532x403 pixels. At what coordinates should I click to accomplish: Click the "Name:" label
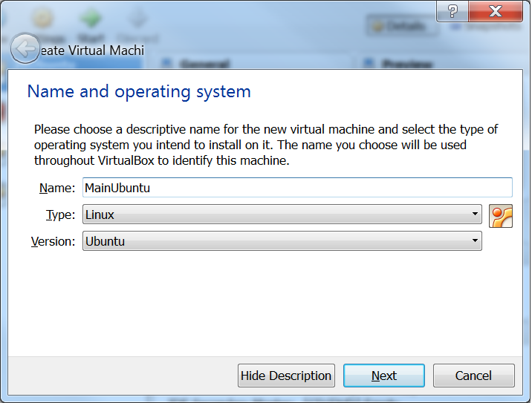[57, 188]
